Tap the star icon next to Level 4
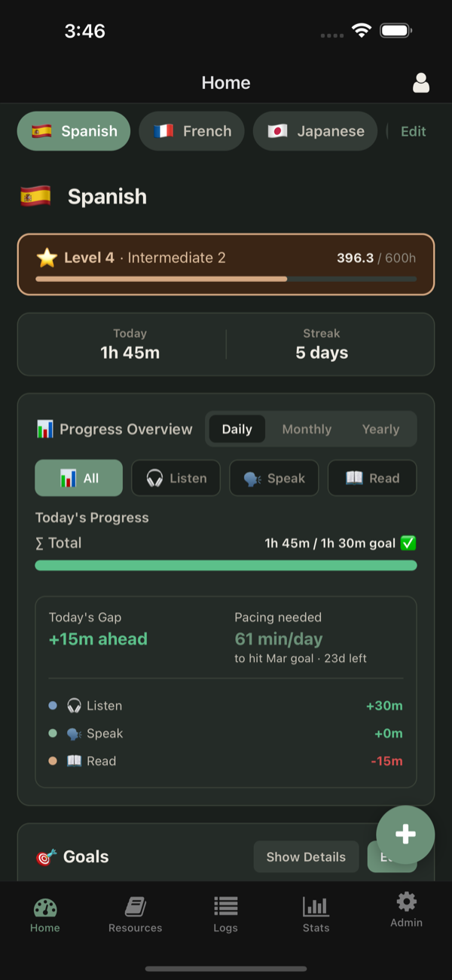Screen dimensions: 452x980 click(47, 257)
